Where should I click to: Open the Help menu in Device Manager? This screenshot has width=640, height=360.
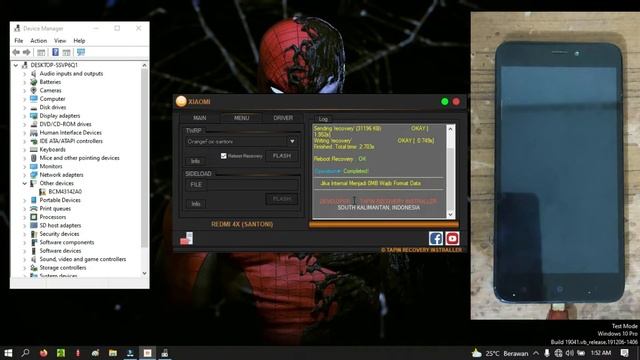tap(79, 41)
